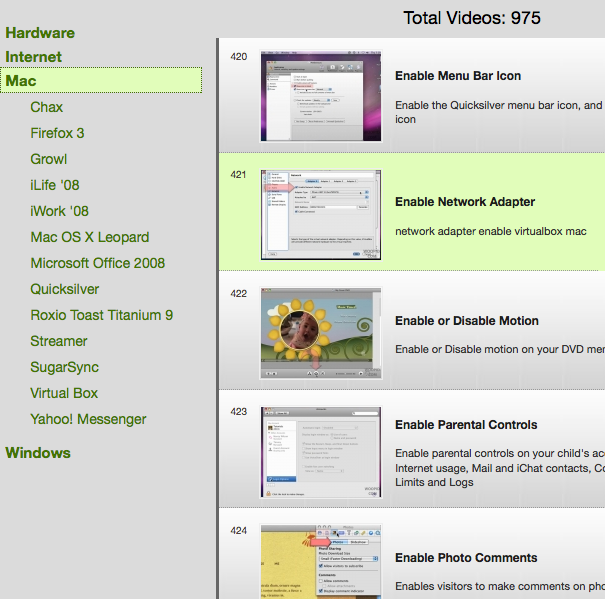Open the Microsoft Office 2008 subcategory
This screenshot has width=605, height=599.
pyautogui.click(x=98, y=263)
